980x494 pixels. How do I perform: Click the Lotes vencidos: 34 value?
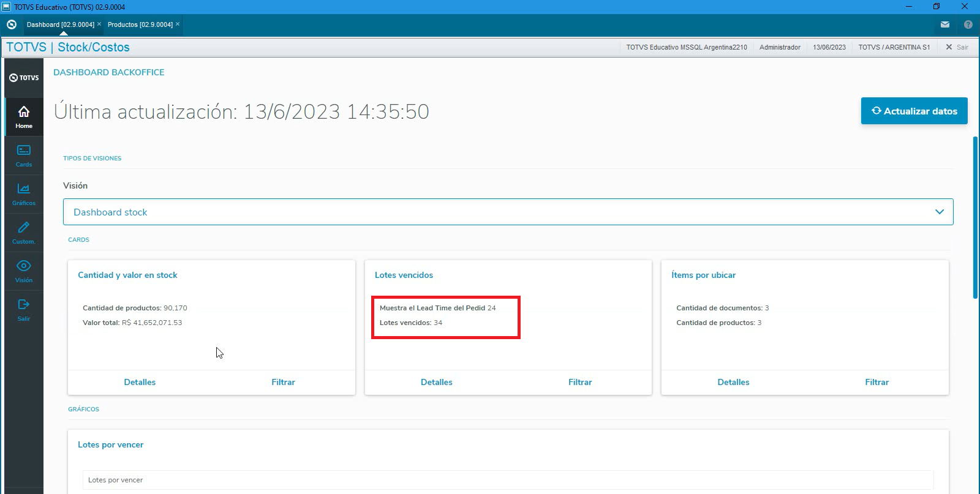coord(411,323)
